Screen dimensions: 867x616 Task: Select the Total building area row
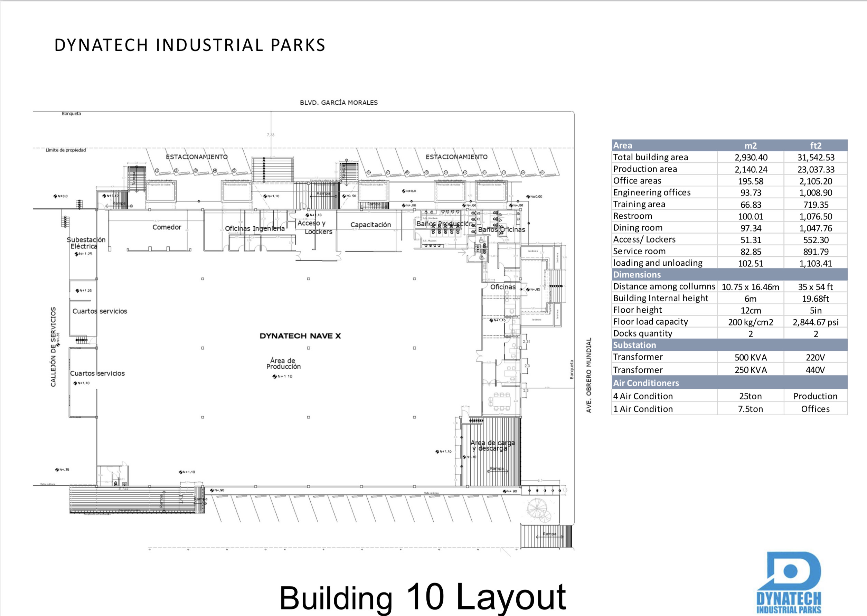(650, 157)
